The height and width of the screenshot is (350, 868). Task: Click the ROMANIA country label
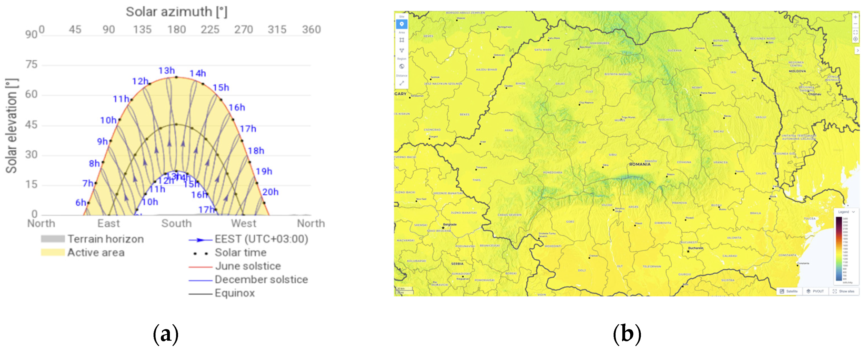640,164
